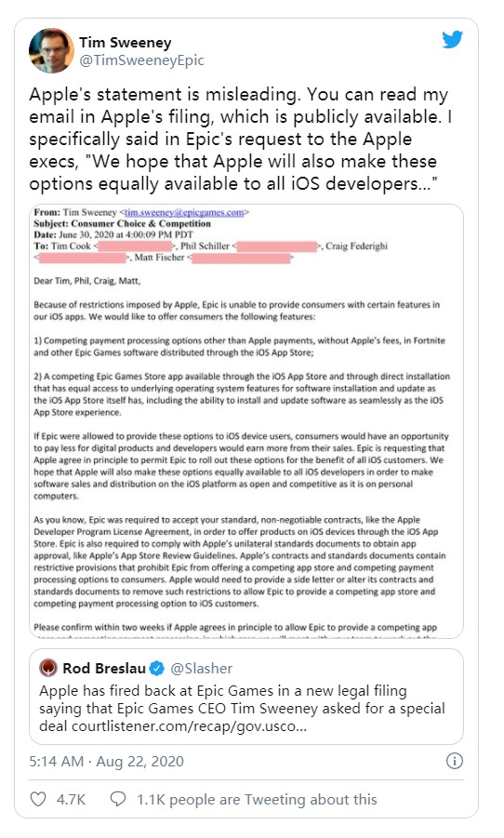Image resolution: width=504 pixels, height=838 pixels.
Task: Click the Rod Breslau name
Action: 104,668
